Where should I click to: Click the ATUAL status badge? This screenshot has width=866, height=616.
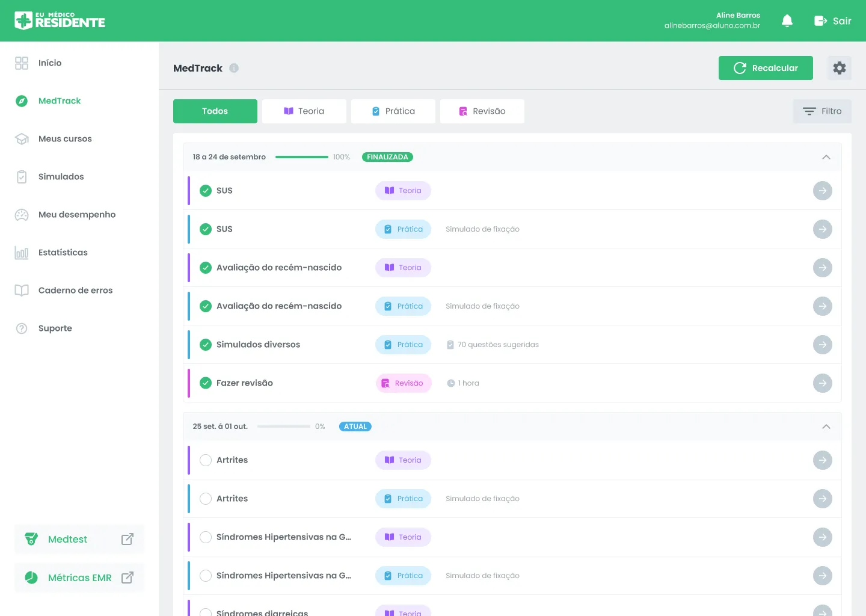click(x=355, y=427)
